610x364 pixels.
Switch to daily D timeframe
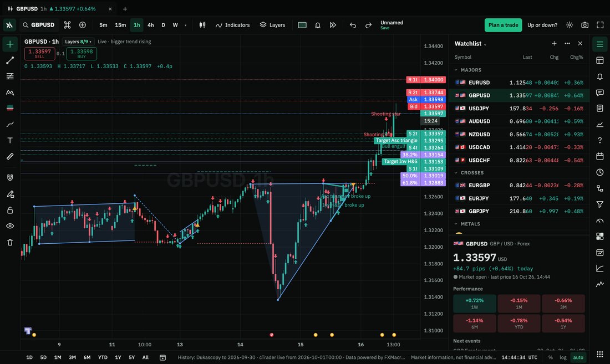tap(164, 25)
